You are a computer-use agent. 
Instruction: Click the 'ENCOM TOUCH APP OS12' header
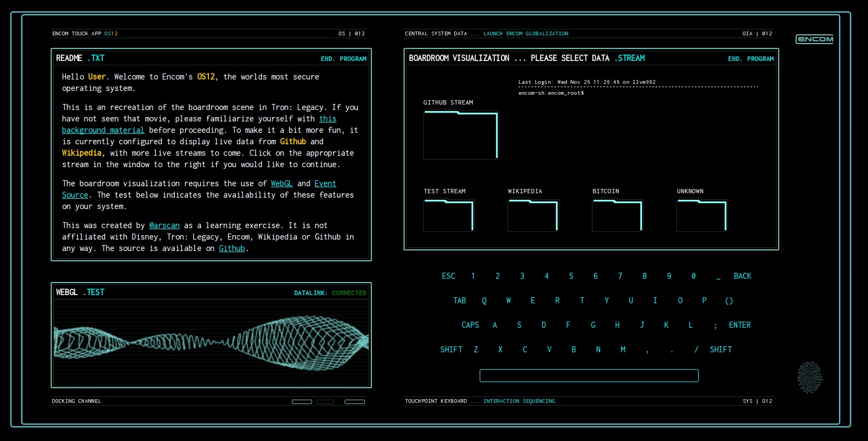pos(85,34)
